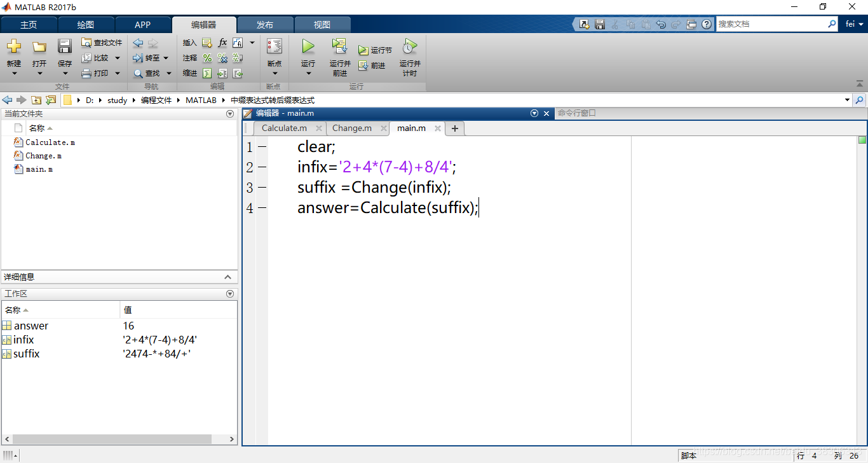Open the fei user account dropdown
The image size is (868, 463).
(855, 24)
